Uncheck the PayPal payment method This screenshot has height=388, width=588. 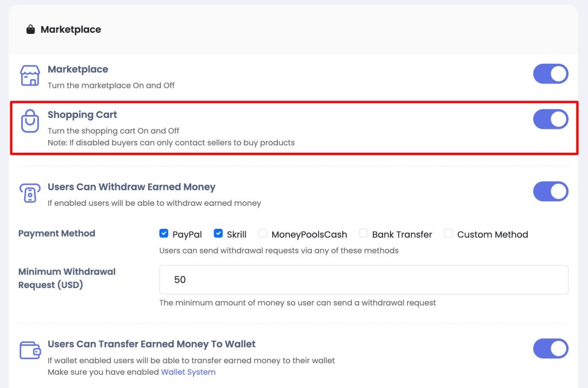(164, 233)
